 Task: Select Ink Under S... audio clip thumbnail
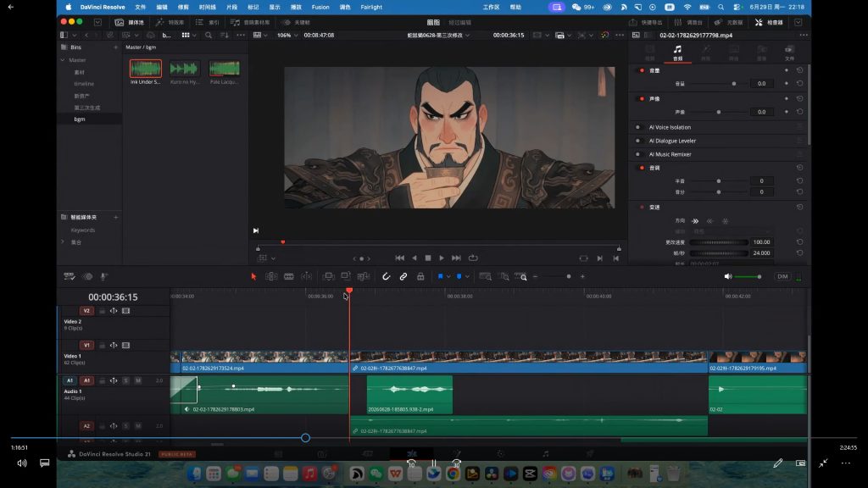point(146,69)
